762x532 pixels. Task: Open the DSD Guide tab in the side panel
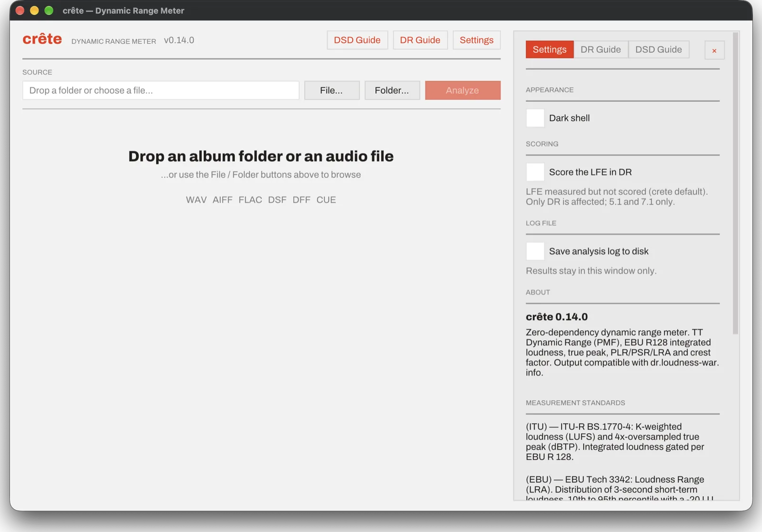click(x=659, y=49)
